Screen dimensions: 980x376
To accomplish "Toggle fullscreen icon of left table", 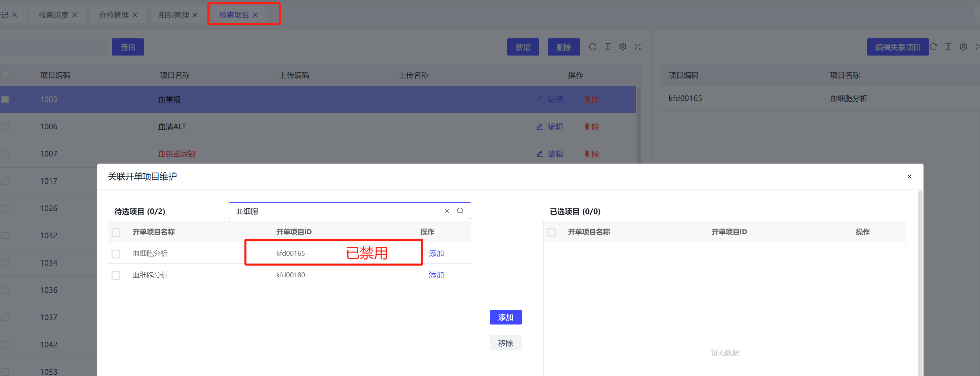I will point(638,47).
